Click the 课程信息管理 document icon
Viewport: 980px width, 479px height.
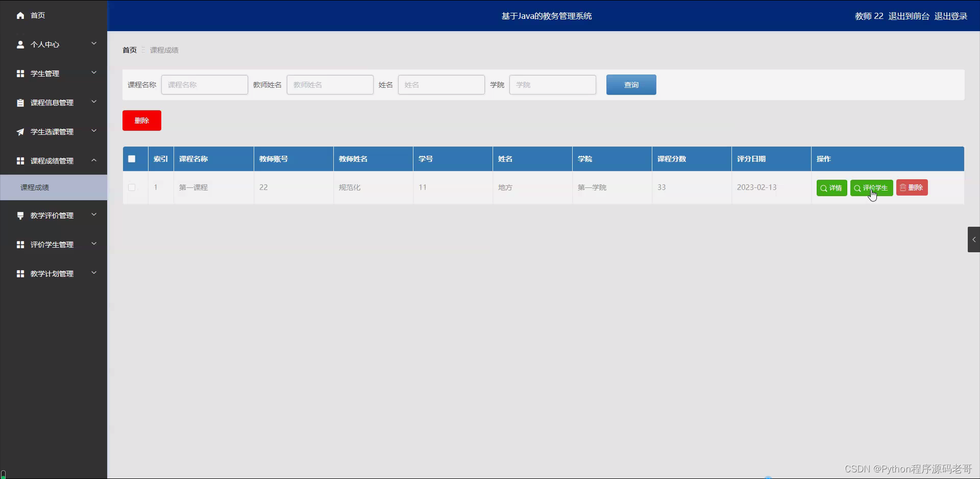click(20, 102)
